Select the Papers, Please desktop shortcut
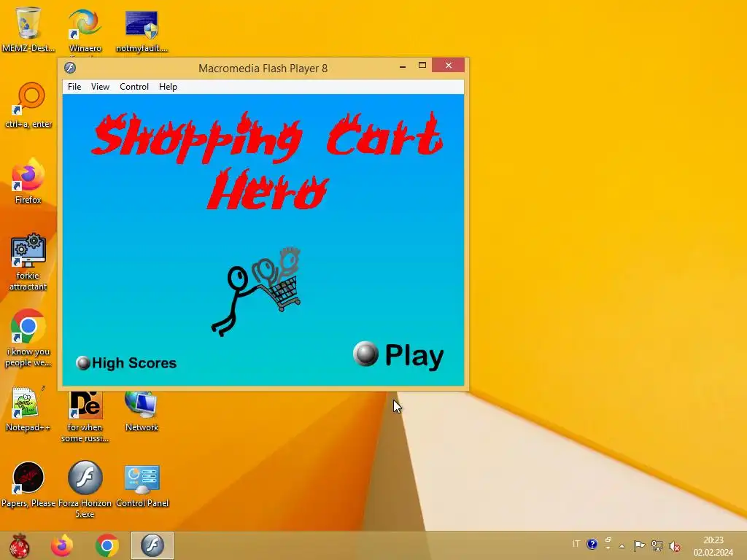Viewport: 747px width, 560px height. [28, 484]
